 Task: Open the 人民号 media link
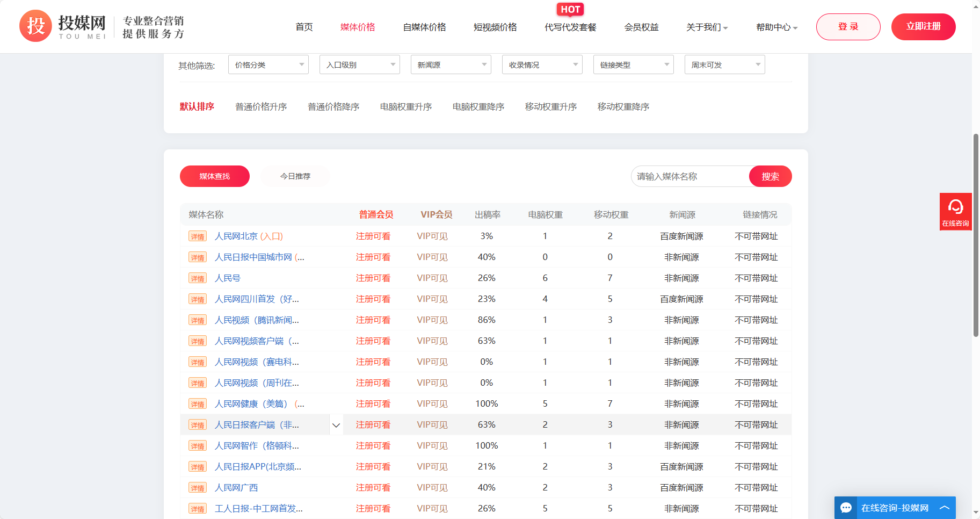pyautogui.click(x=228, y=278)
